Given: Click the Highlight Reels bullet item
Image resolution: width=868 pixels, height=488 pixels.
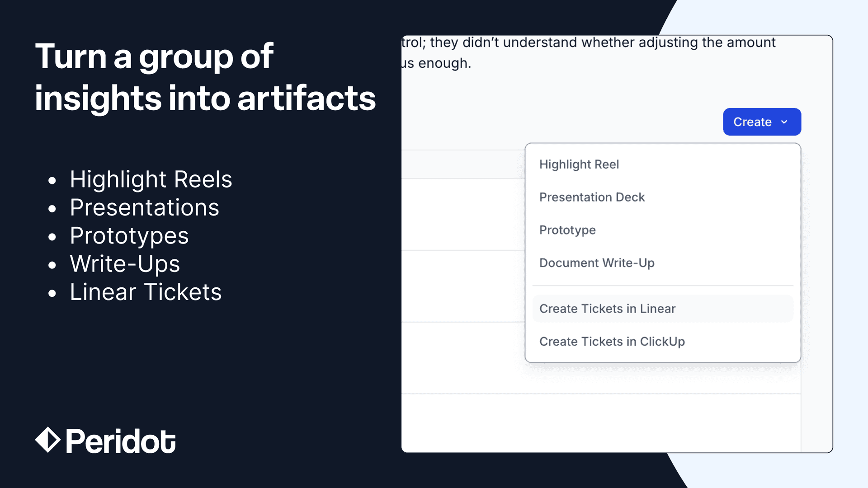Looking at the screenshot, I should pyautogui.click(x=151, y=179).
